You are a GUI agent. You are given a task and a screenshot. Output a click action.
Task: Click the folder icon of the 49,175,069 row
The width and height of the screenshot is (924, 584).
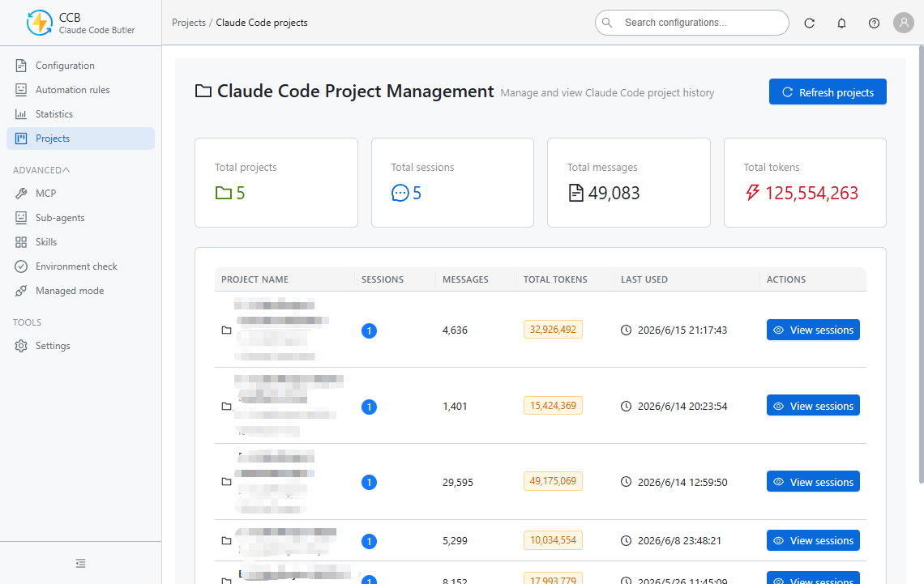pos(226,482)
